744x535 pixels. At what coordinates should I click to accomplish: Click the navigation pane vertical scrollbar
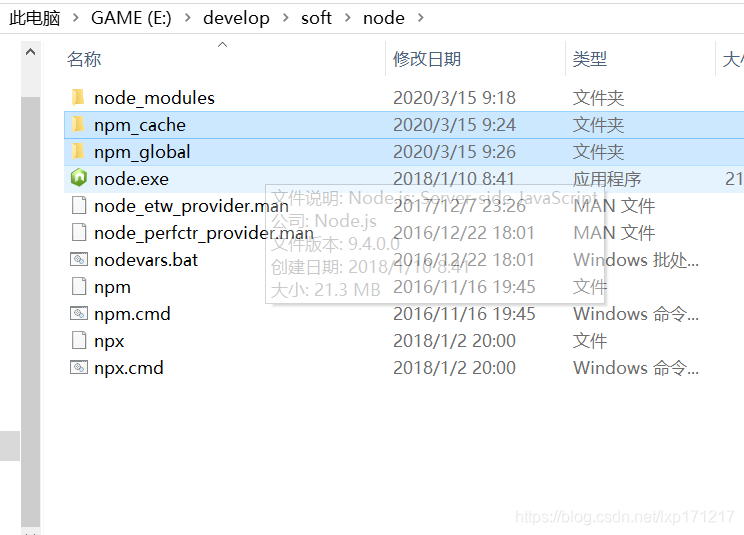30,312
